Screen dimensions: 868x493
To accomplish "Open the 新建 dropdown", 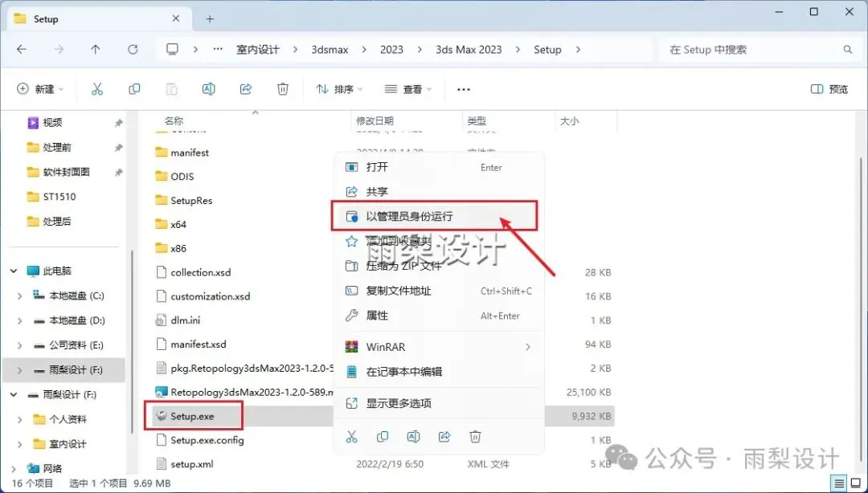I will [x=40, y=89].
